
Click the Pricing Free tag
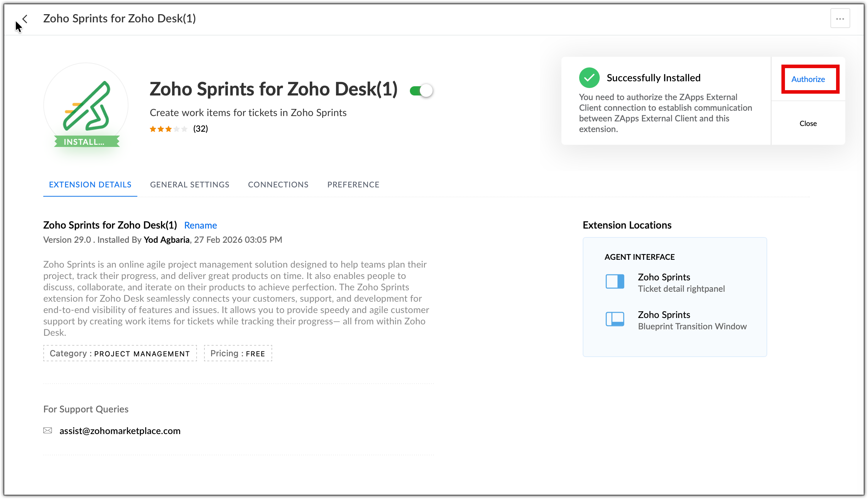point(238,353)
